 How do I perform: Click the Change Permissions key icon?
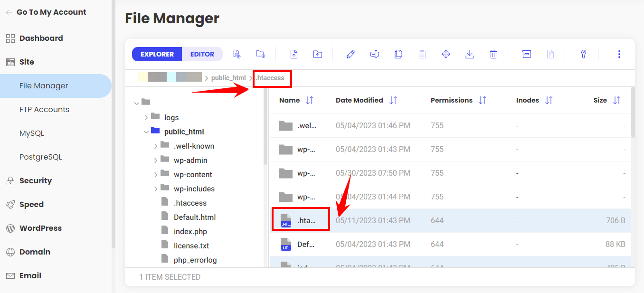[584, 54]
